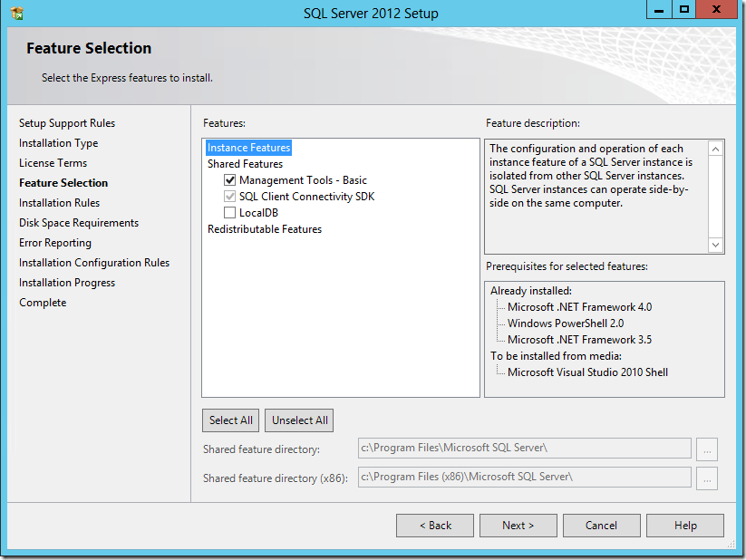Click the Installation Progress step
Viewport: 746px width, 560px height.
tap(67, 283)
